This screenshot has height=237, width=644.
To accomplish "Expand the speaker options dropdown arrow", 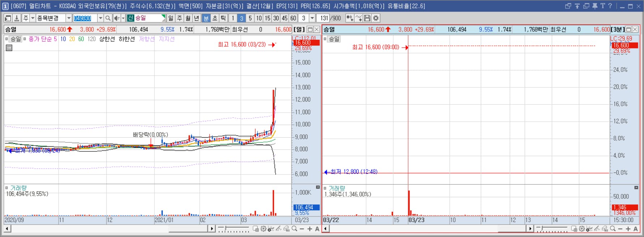I will [x=123, y=18].
